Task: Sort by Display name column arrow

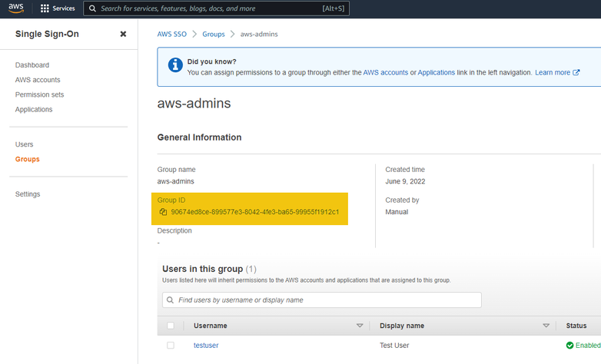Action: 546,326
